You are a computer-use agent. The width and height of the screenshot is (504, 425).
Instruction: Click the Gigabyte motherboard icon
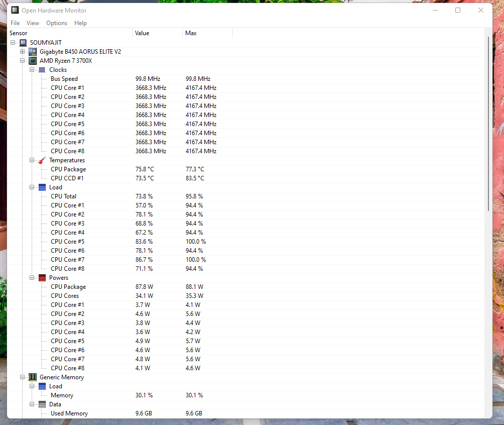[x=33, y=51]
